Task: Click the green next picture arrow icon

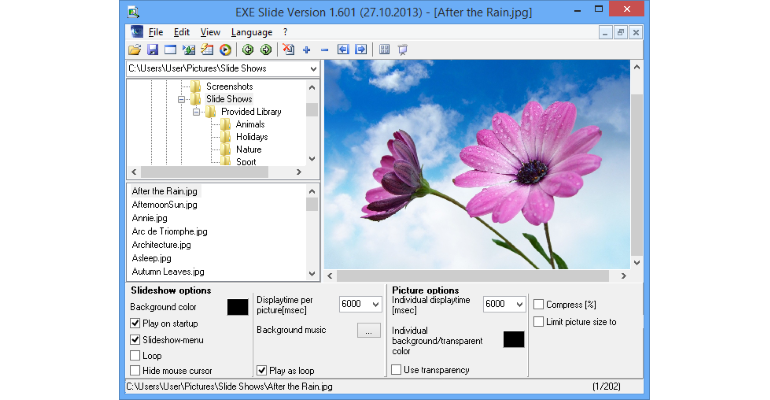Action: point(266,50)
